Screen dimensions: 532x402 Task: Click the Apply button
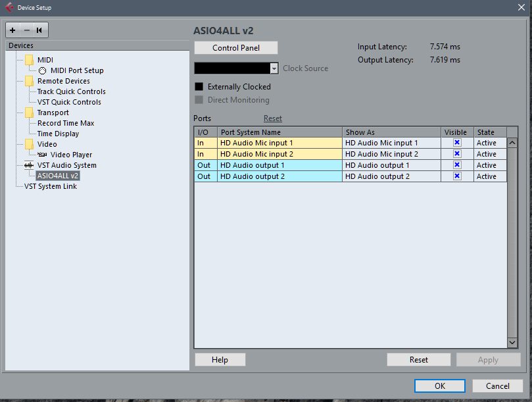[x=488, y=360]
